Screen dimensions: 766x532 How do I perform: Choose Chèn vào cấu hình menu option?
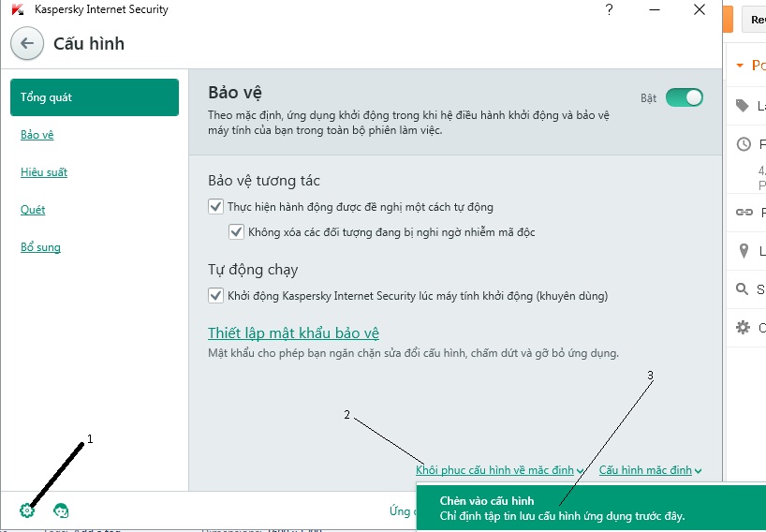[487, 501]
